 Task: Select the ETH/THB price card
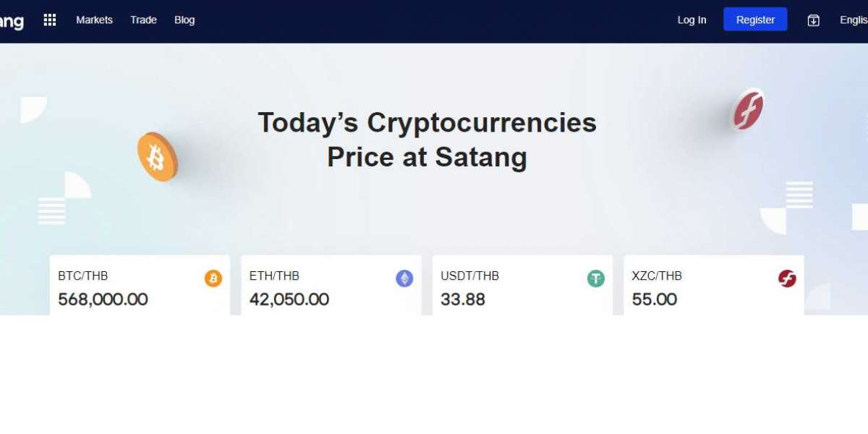[x=331, y=284]
